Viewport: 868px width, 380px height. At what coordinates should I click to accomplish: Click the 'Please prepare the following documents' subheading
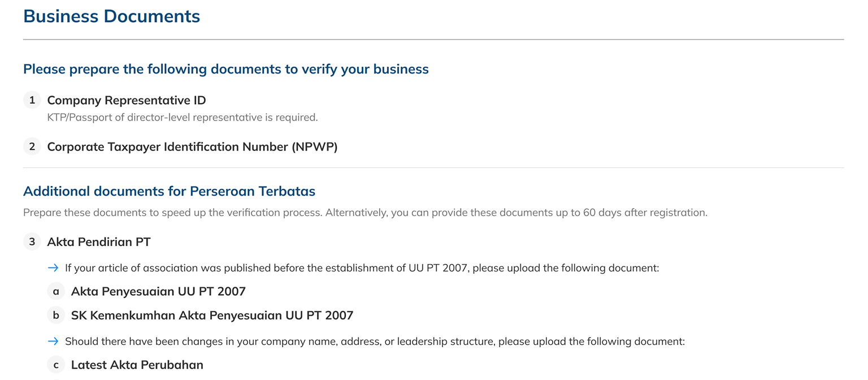225,69
